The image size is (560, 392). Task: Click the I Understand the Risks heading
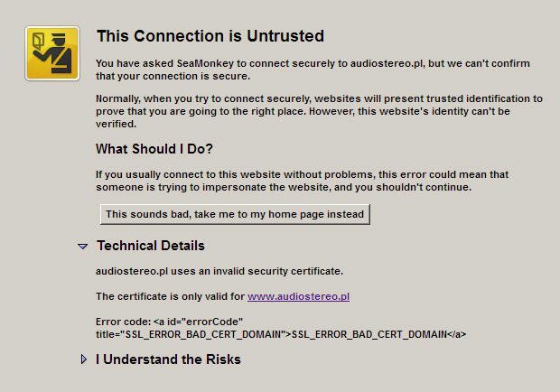168,359
